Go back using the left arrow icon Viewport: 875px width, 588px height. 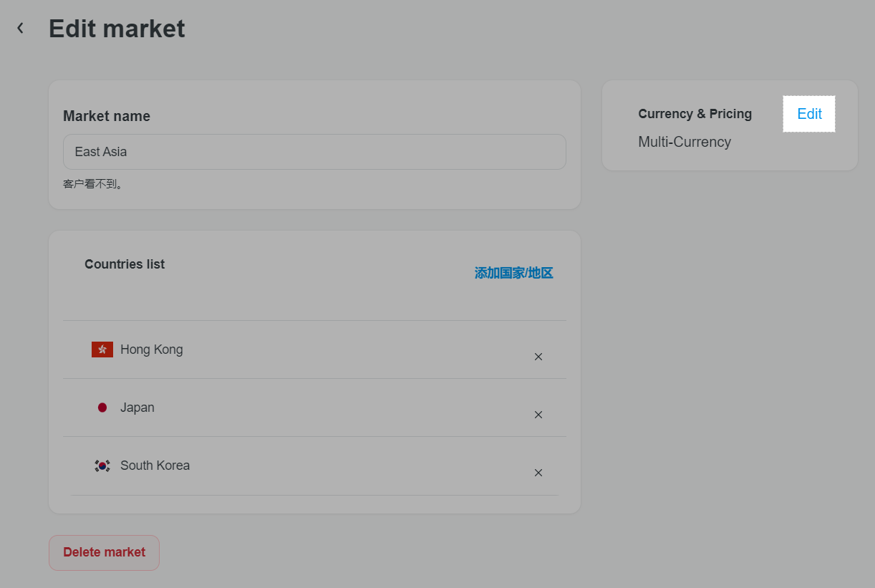21,28
